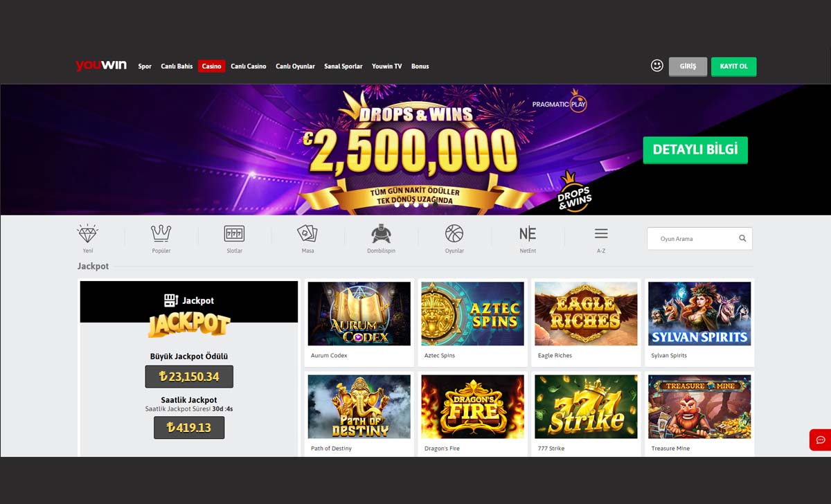The width and height of the screenshot is (831, 504).
Task: Click into the Oyun Arama search field
Action: 692,239
